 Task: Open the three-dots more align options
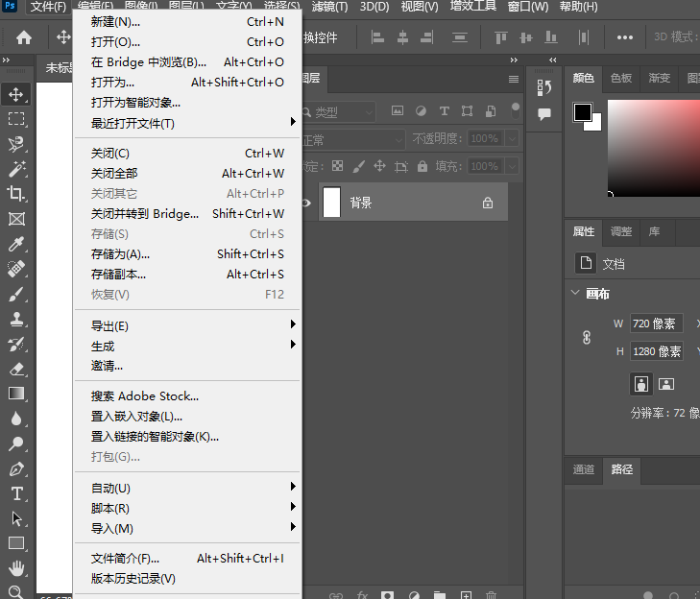[624, 37]
